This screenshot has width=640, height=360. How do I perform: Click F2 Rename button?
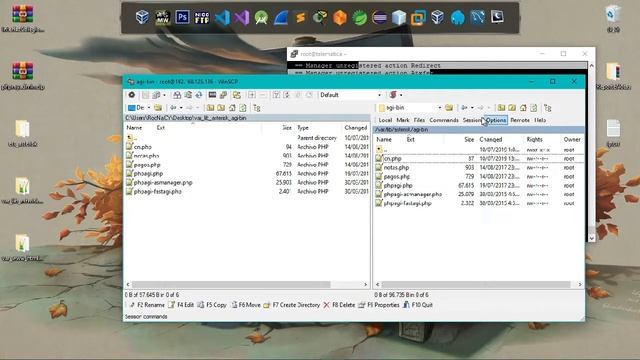click(x=147, y=305)
